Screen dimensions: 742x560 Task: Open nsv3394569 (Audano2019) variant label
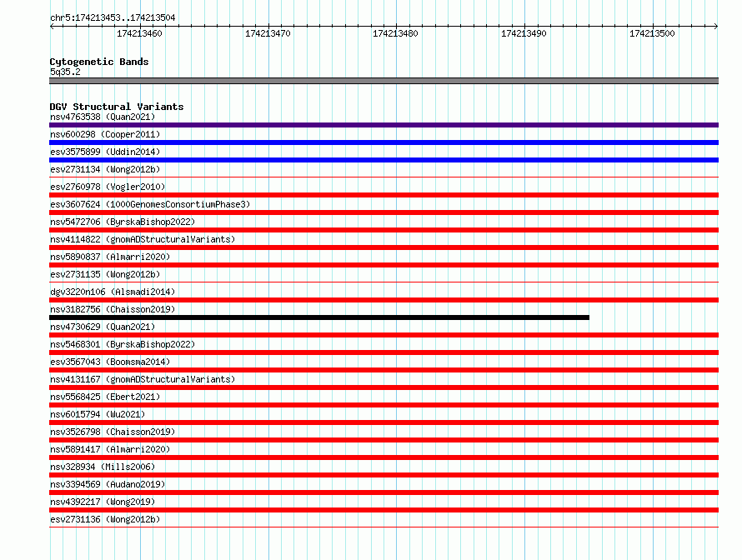pyautogui.click(x=108, y=484)
